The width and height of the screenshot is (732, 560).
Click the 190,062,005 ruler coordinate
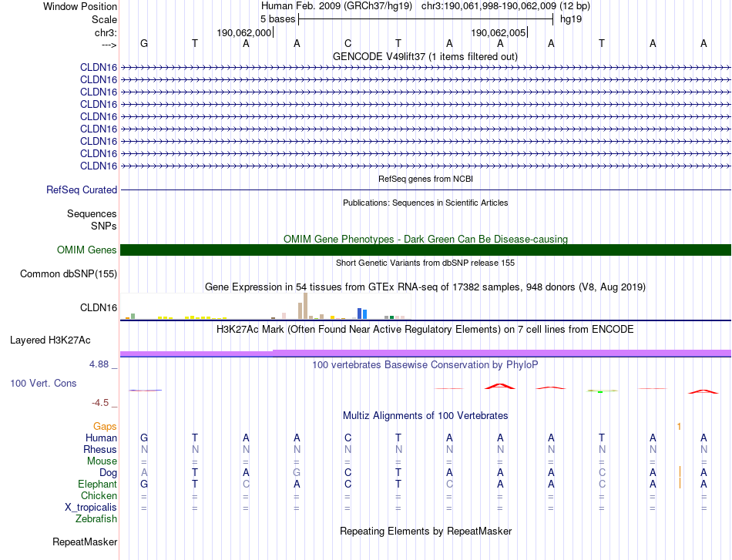[x=498, y=32]
